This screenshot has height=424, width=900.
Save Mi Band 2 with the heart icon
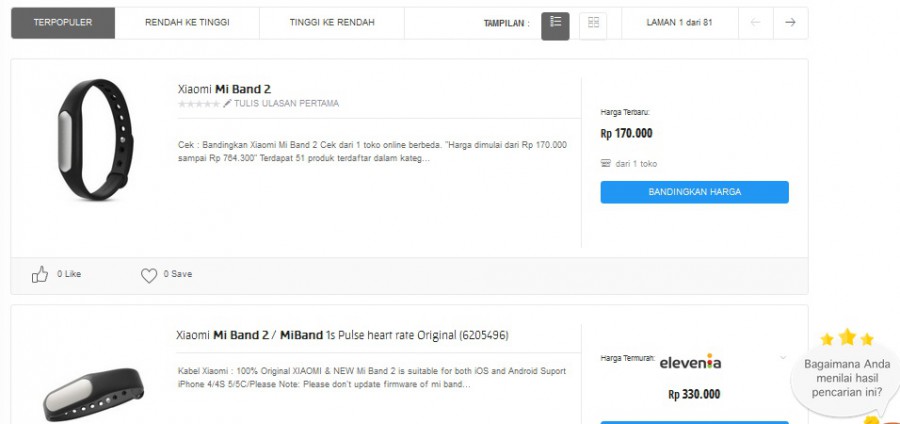(x=149, y=275)
